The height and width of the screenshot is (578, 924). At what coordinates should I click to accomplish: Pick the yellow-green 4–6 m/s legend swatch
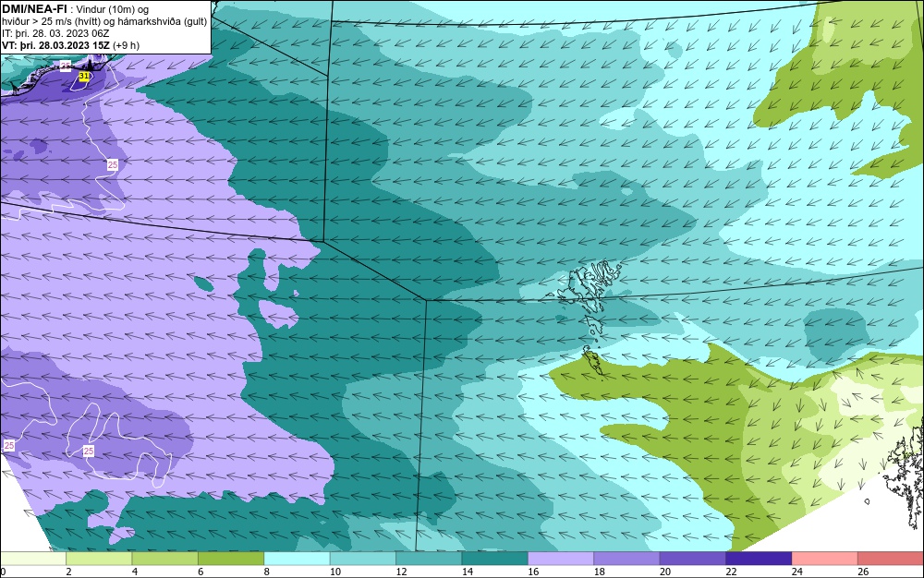165,559
